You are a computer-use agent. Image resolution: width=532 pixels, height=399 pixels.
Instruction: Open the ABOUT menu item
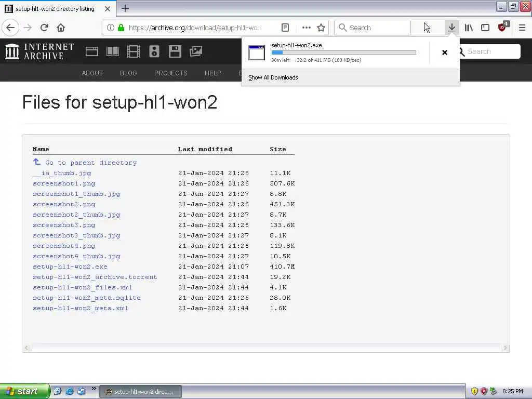click(92, 73)
